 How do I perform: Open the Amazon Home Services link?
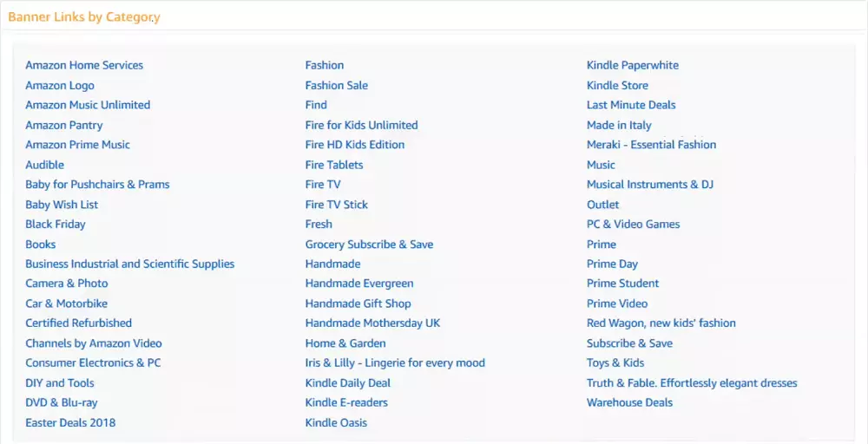point(84,65)
